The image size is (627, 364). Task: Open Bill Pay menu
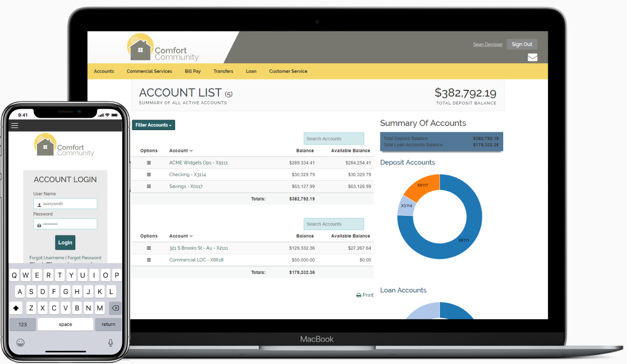[193, 71]
